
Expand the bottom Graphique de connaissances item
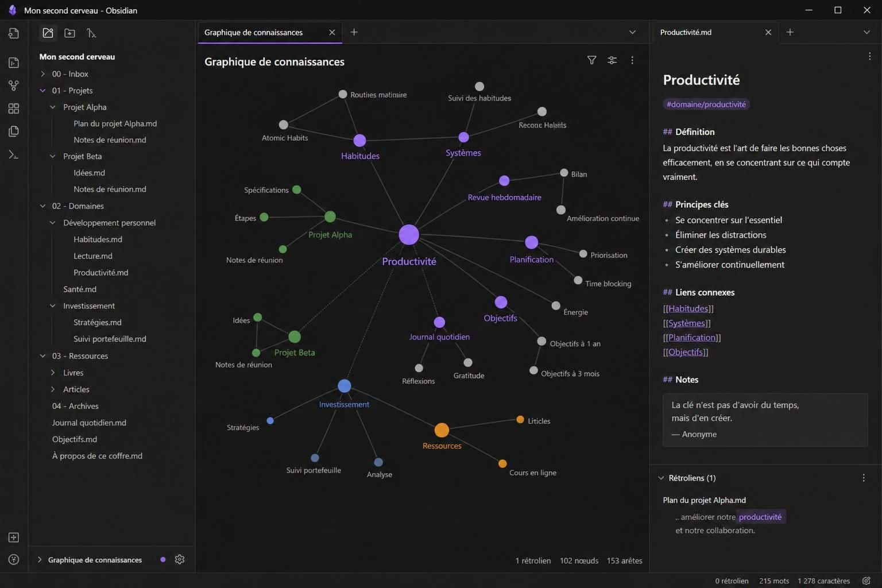tap(40, 559)
